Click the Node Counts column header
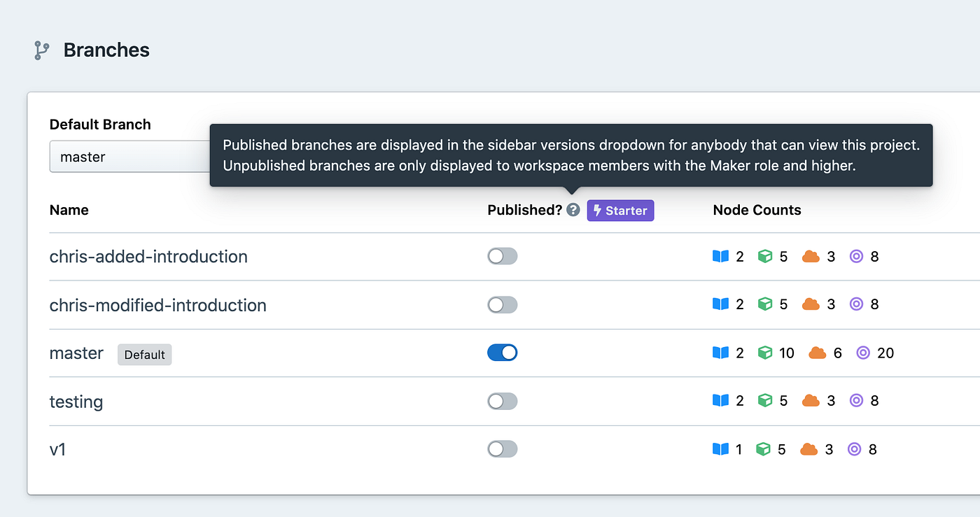The width and height of the screenshot is (980, 517). [x=757, y=210]
